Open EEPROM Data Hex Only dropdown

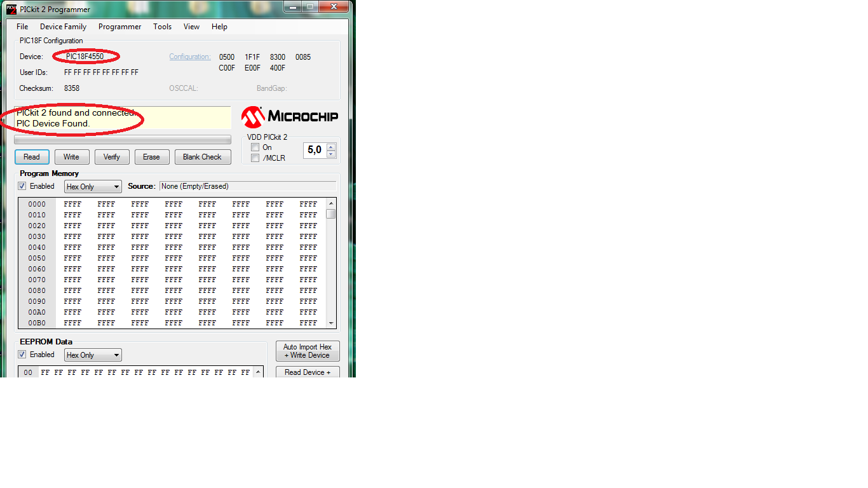[x=93, y=355]
